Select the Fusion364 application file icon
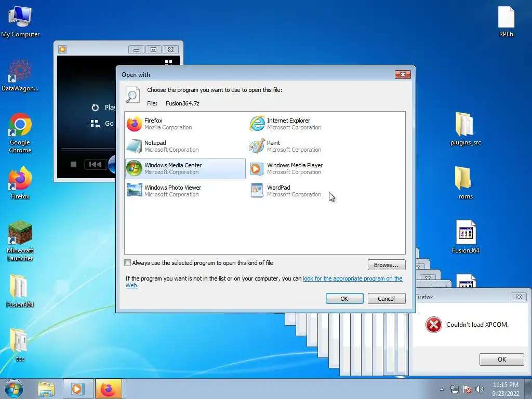532x399 pixels. click(x=465, y=237)
